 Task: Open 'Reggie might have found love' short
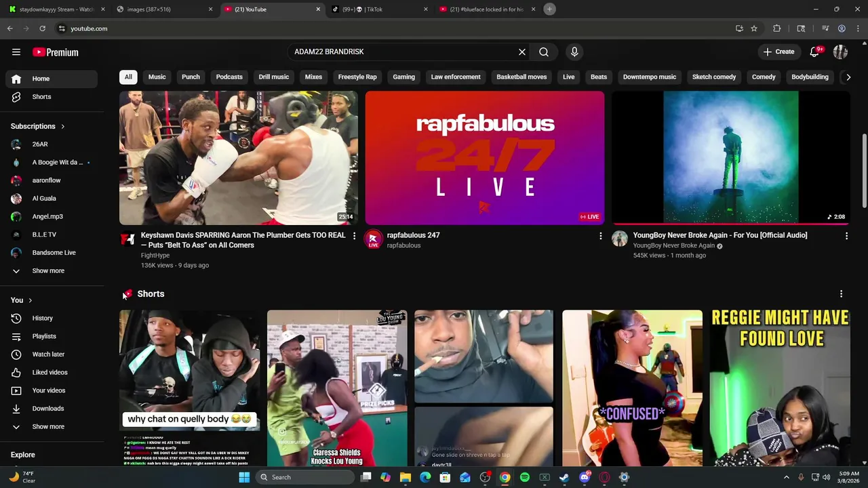780,388
